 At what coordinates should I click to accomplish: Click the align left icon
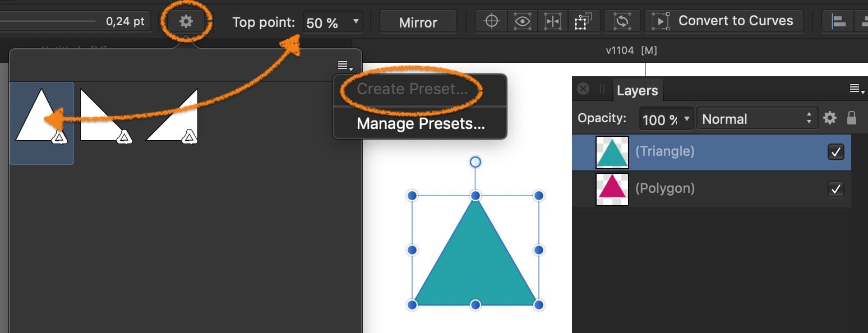[x=838, y=21]
